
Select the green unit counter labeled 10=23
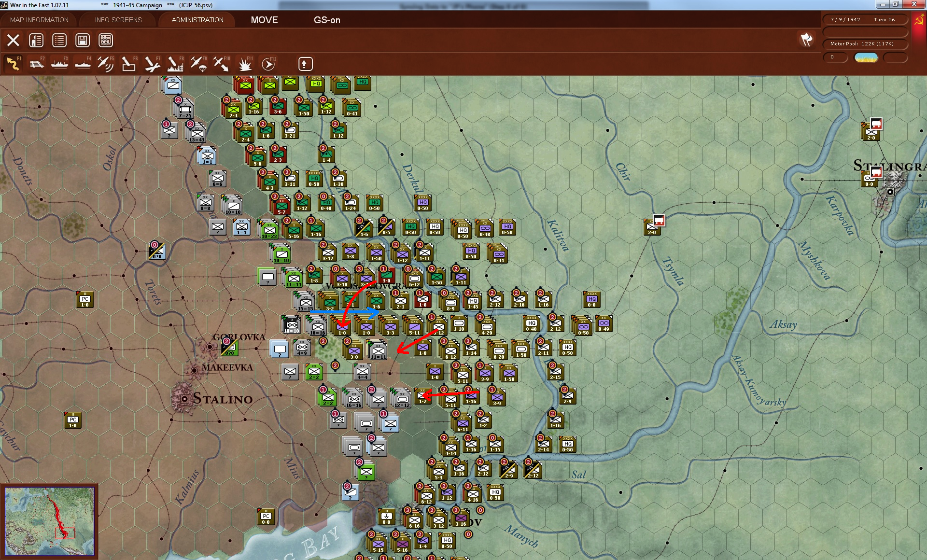coord(269,230)
